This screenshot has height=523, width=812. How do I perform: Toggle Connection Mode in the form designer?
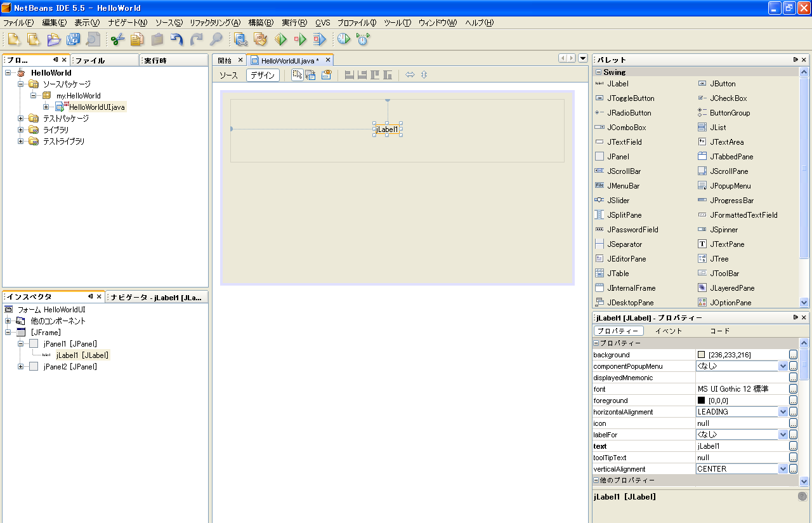[x=311, y=75]
